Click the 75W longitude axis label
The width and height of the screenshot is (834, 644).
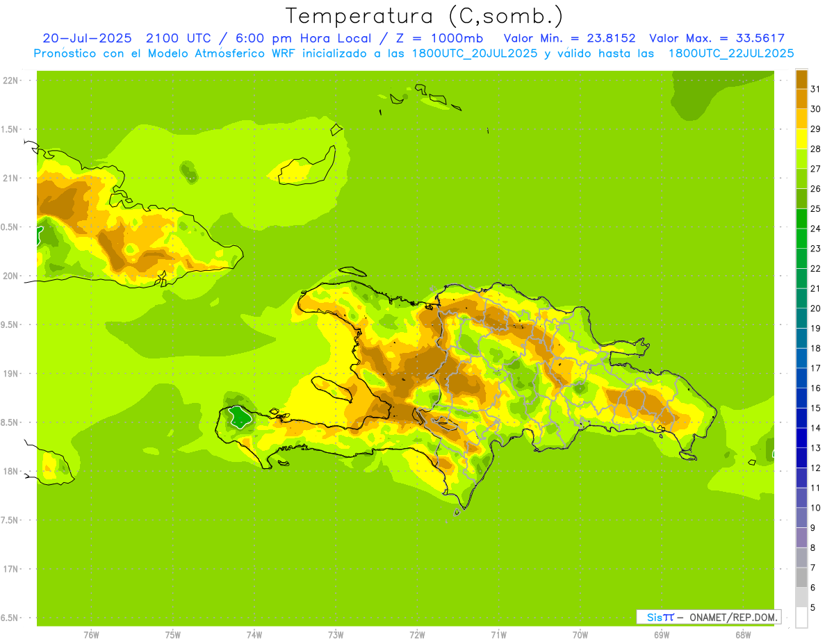(172, 635)
